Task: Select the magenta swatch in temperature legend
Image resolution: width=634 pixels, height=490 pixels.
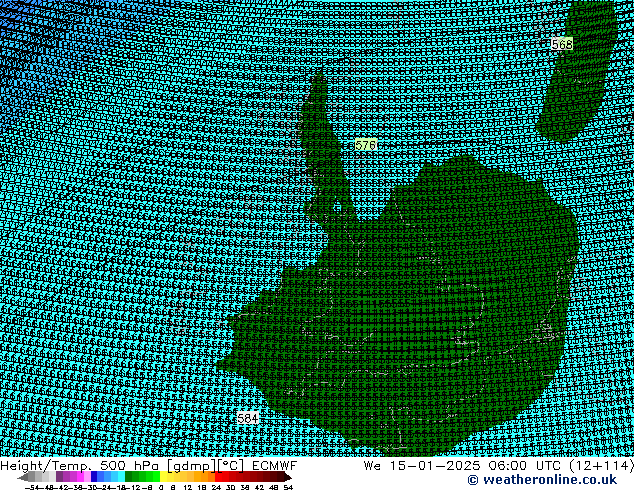Action: [x=80, y=476]
